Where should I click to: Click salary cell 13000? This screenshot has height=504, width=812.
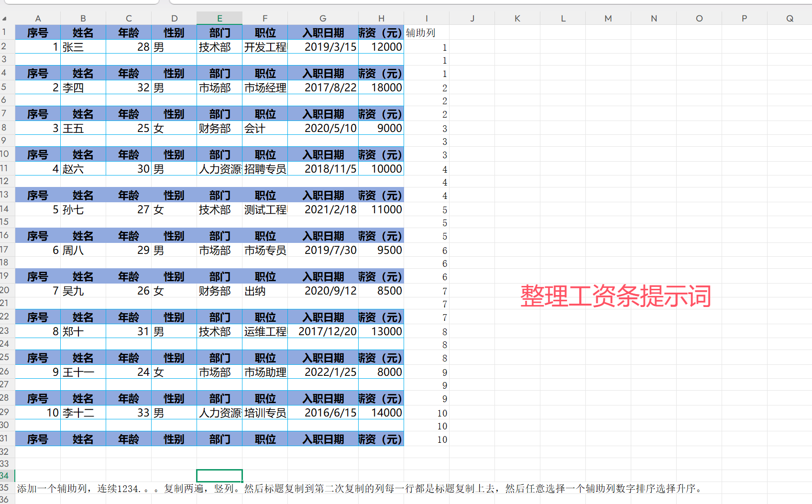pos(381,331)
